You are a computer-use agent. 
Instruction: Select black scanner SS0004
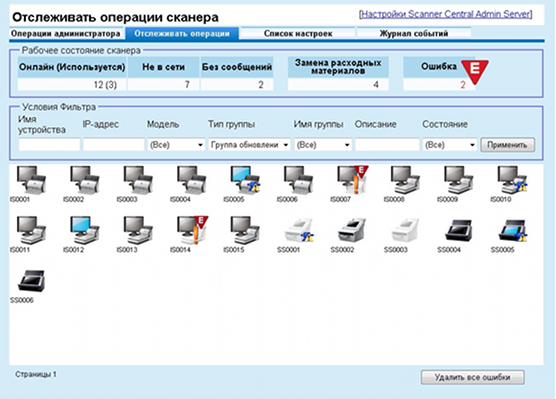[x=459, y=230]
